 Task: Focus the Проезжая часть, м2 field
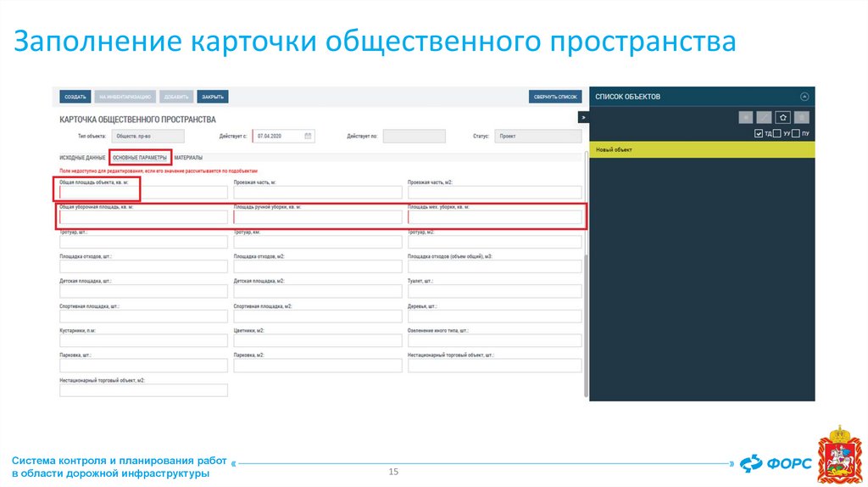[x=495, y=193]
